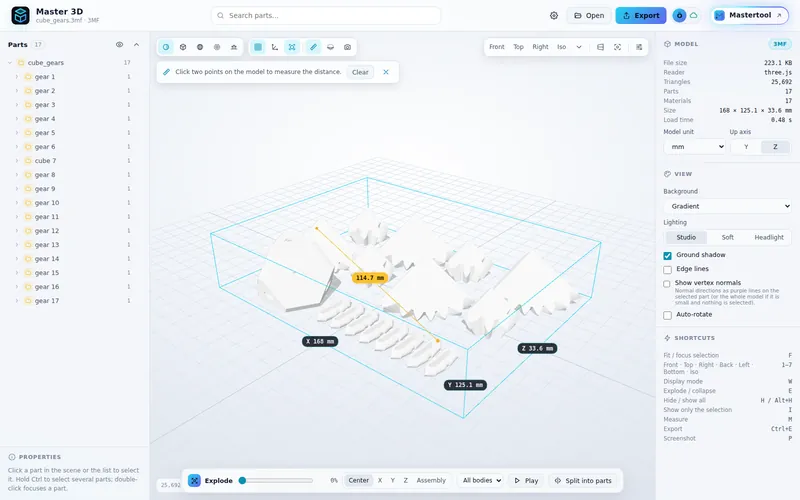Click Split into parts button
The width and height of the screenshot is (800, 500).
(583, 481)
